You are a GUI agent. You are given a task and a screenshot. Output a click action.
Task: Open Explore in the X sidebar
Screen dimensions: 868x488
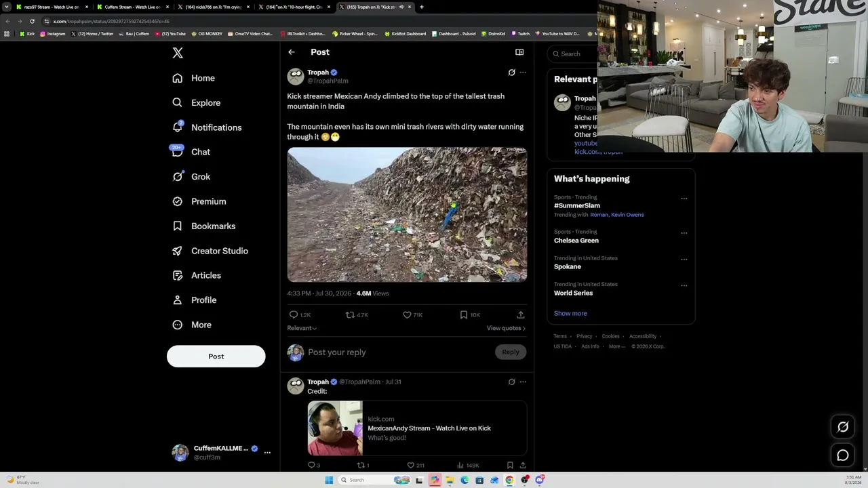pos(197,102)
